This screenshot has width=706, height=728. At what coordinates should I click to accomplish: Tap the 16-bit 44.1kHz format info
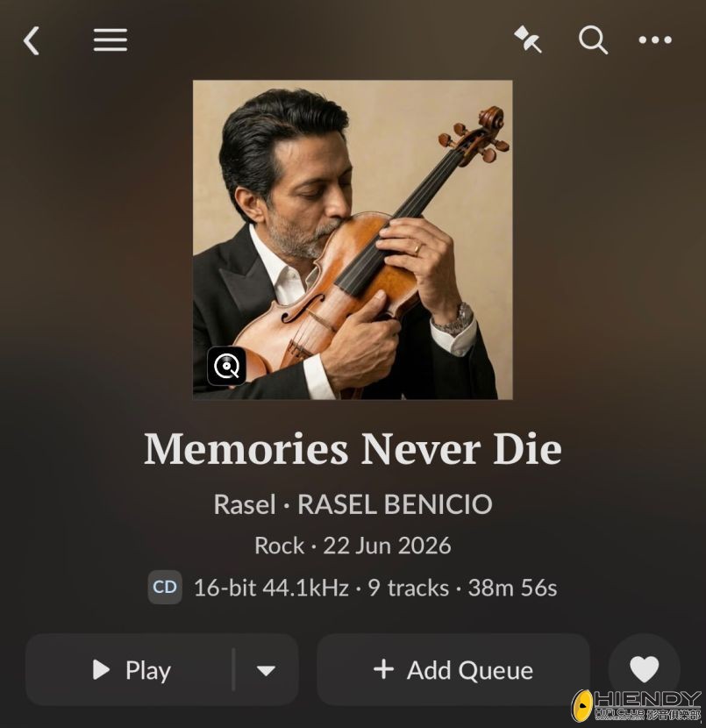(x=271, y=588)
